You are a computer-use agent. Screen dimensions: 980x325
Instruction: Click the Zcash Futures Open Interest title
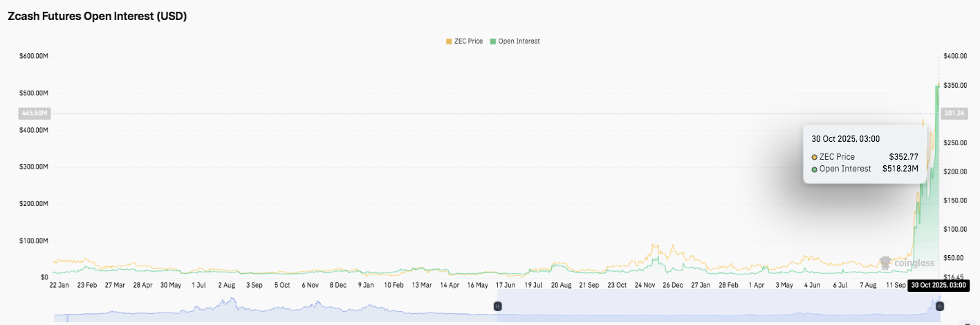97,17
